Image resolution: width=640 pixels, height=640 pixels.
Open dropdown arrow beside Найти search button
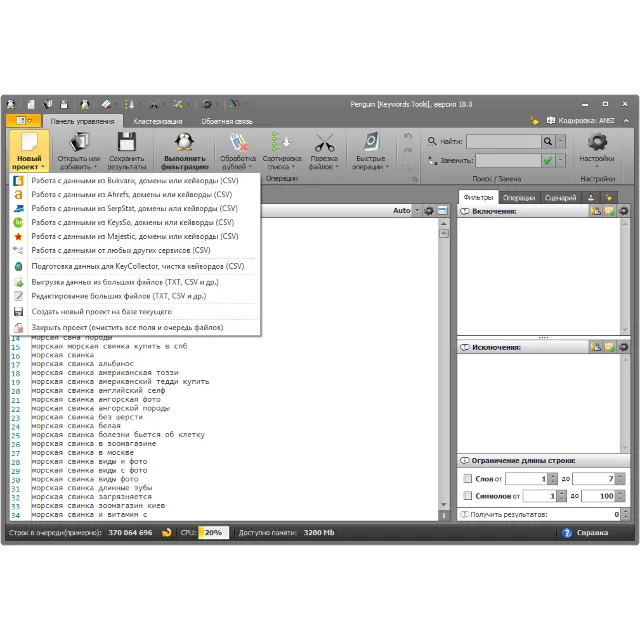pyautogui.click(x=560, y=142)
